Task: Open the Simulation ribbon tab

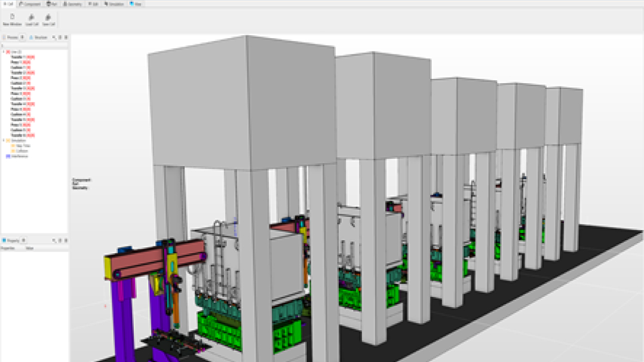Action: pos(114,3)
